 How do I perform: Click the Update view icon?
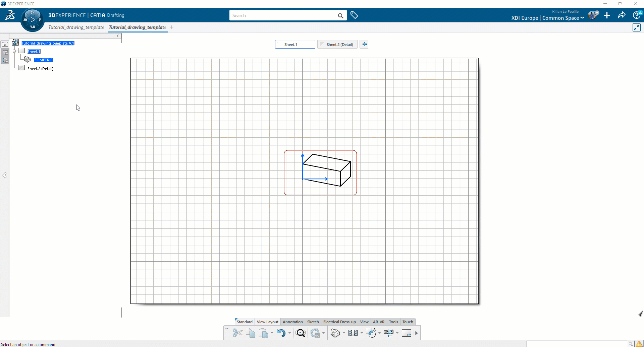click(x=315, y=333)
